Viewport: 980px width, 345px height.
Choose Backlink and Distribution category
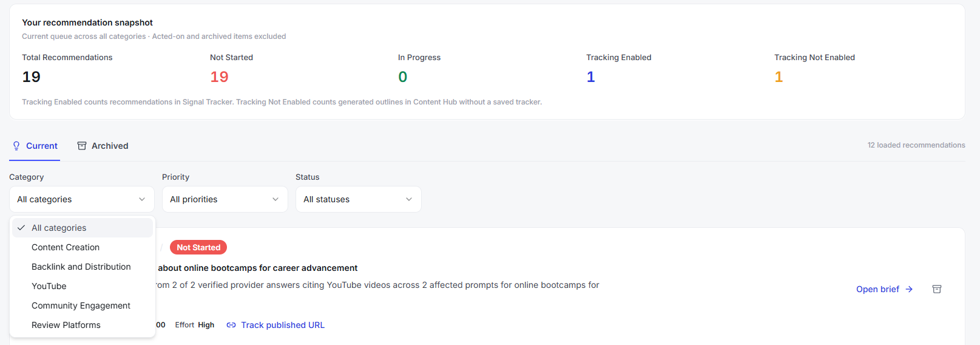coord(83,267)
